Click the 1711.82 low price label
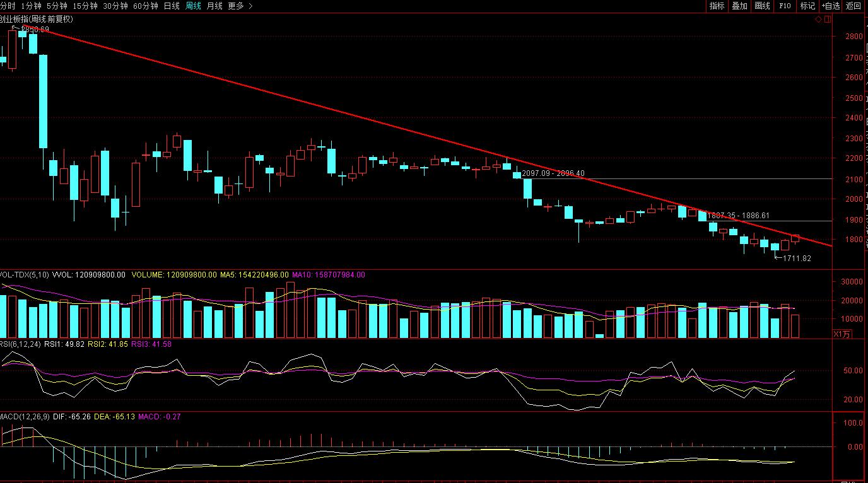868x483 pixels. point(797,259)
